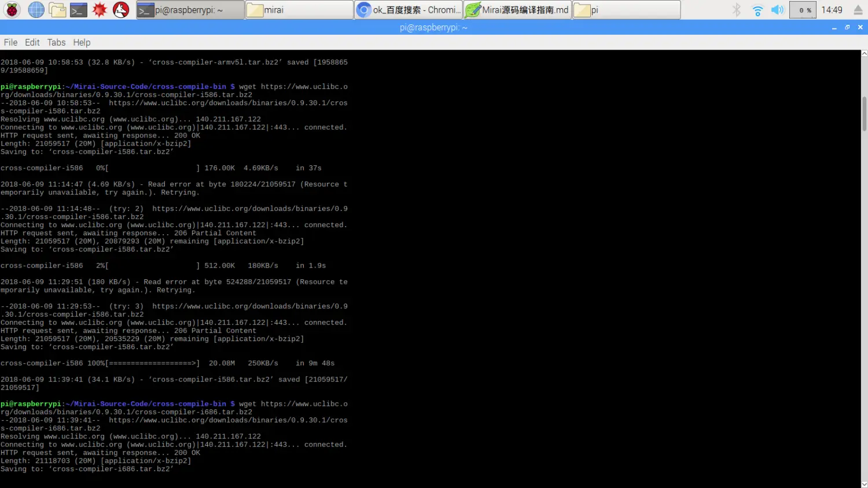Click the terminal scrollbar up arrow
This screenshot has width=868, height=488.
coord(865,53)
